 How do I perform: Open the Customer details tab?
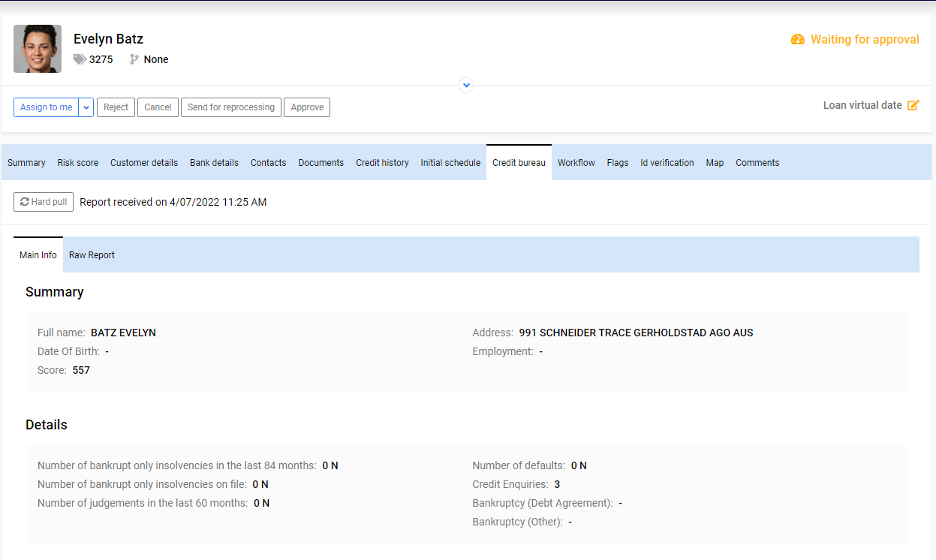click(144, 163)
